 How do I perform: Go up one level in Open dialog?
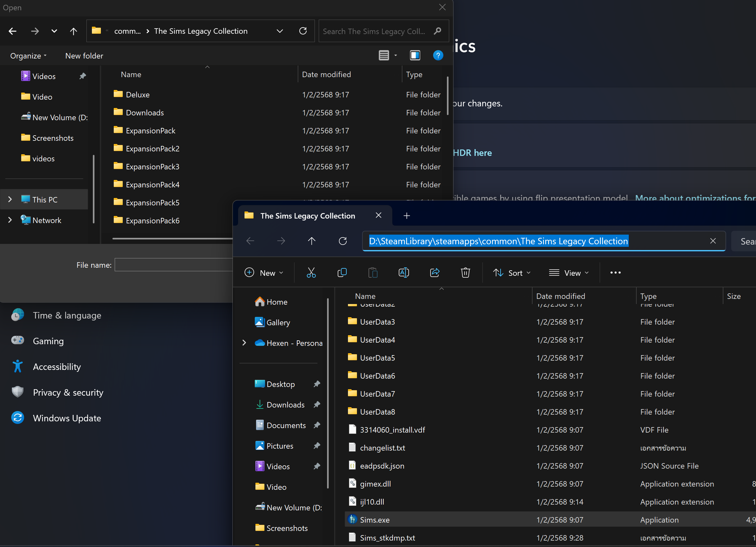tap(73, 31)
